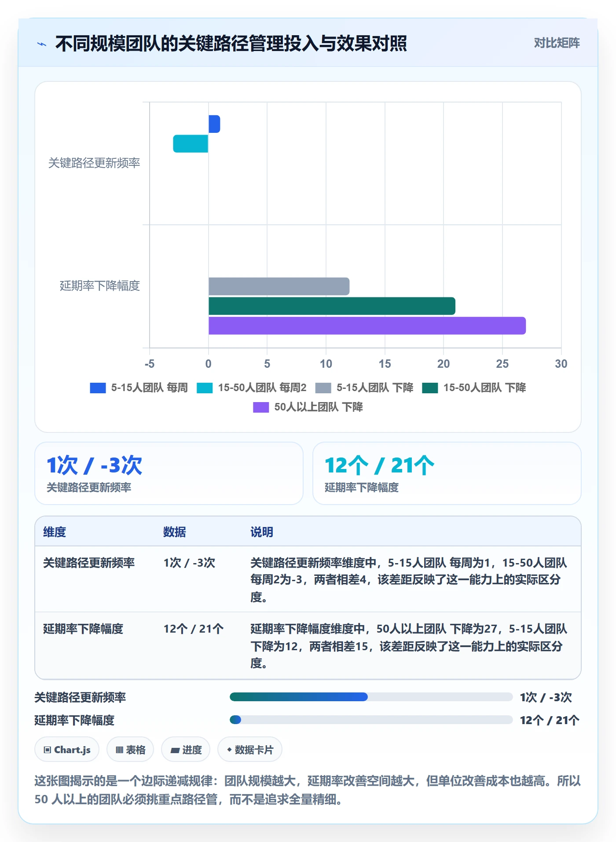Select the 进度 tag chip
616x842 pixels.
pos(186,750)
